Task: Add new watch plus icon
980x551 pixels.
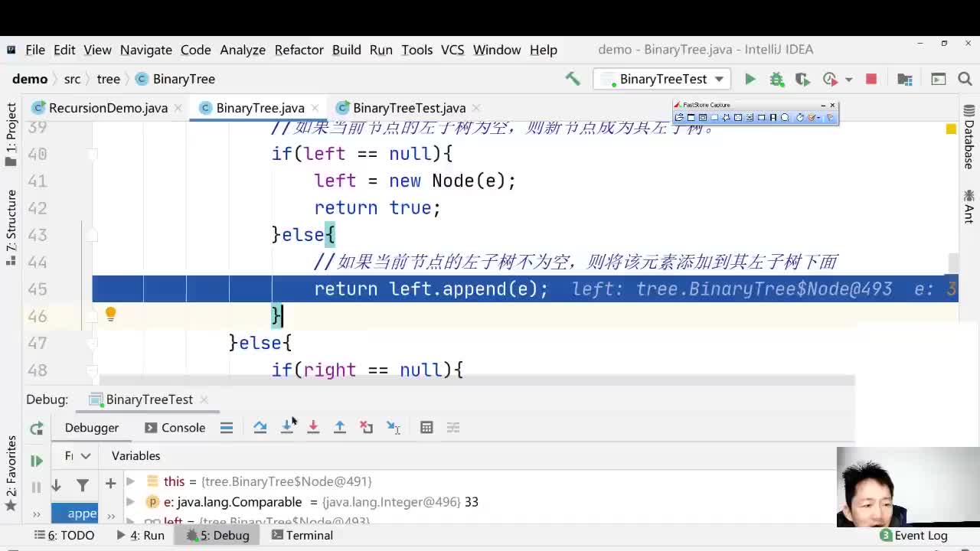Action: pyautogui.click(x=110, y=483)
